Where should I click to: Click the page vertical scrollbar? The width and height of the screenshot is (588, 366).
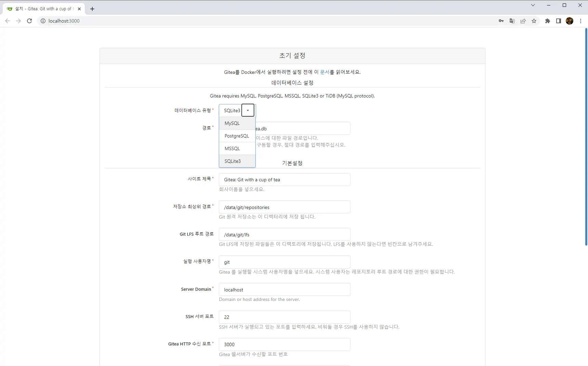pyautogui.click(x=586, y=137)
